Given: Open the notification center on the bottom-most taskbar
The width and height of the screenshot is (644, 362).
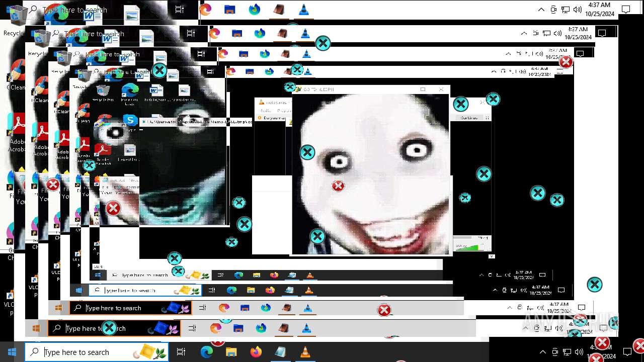Looking at the screenshot, I should [627, 352].
